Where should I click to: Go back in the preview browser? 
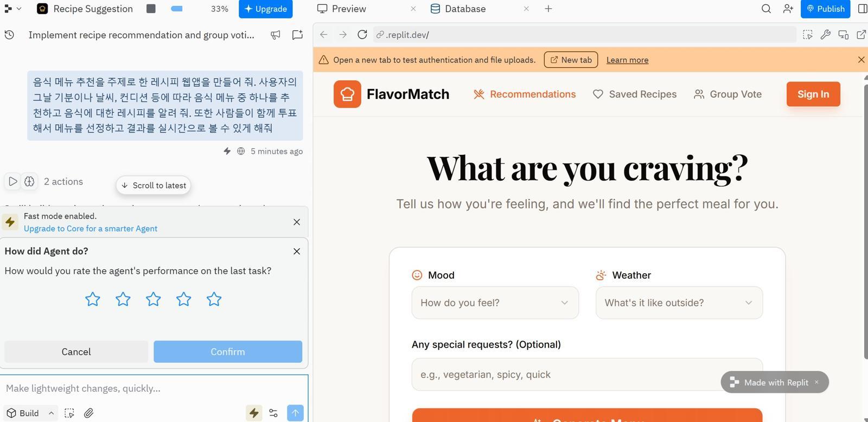point(324,35)
